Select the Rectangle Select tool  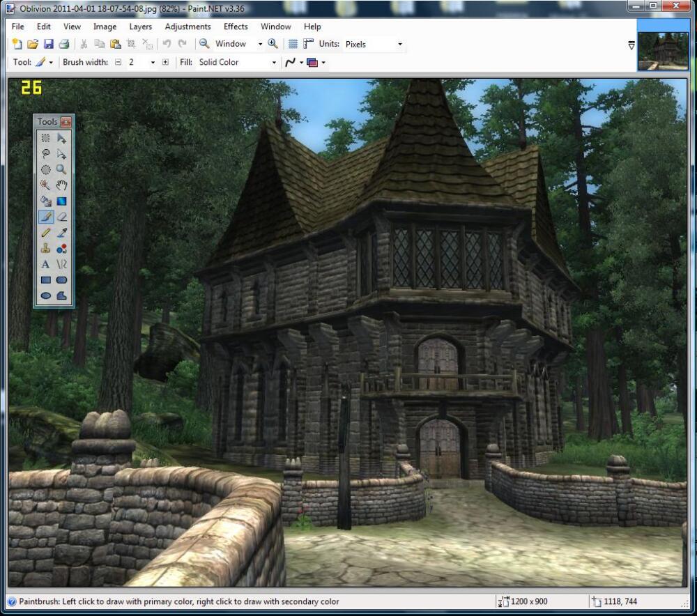coord(45,138)
